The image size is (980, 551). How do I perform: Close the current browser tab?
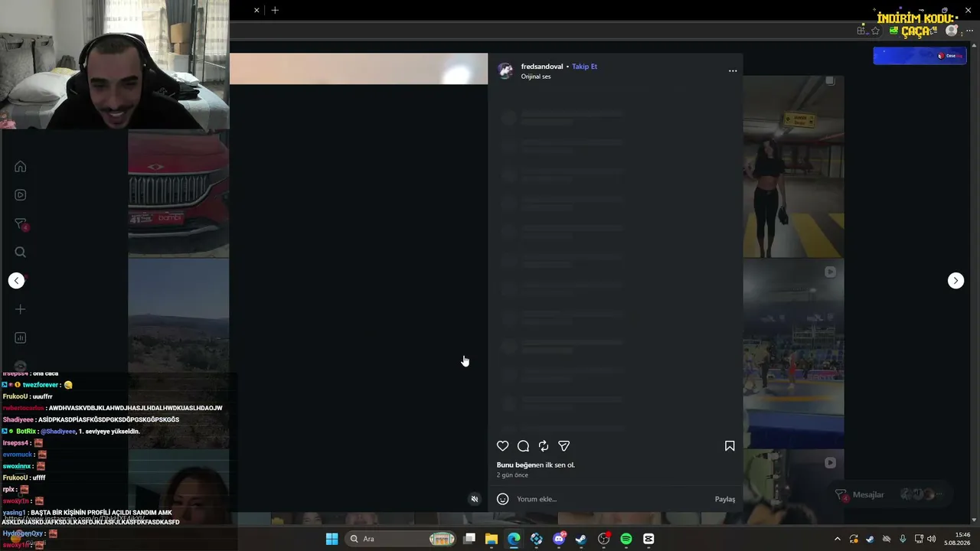click(x=256, y=10)
